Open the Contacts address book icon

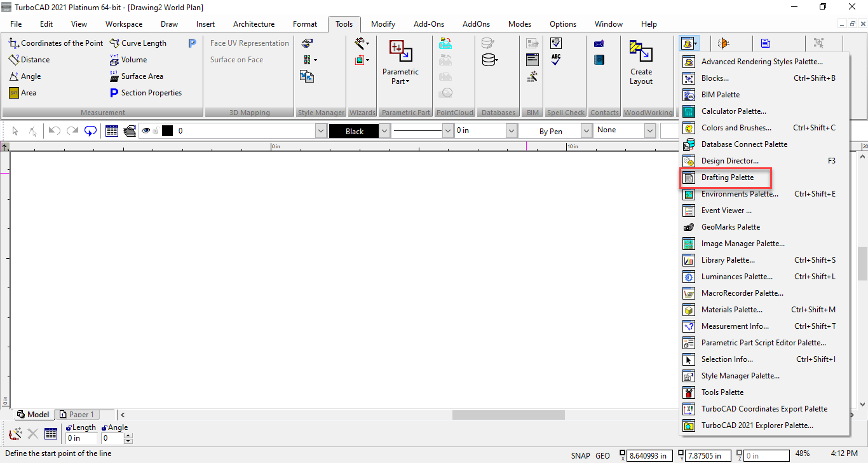tap(599, 60)
